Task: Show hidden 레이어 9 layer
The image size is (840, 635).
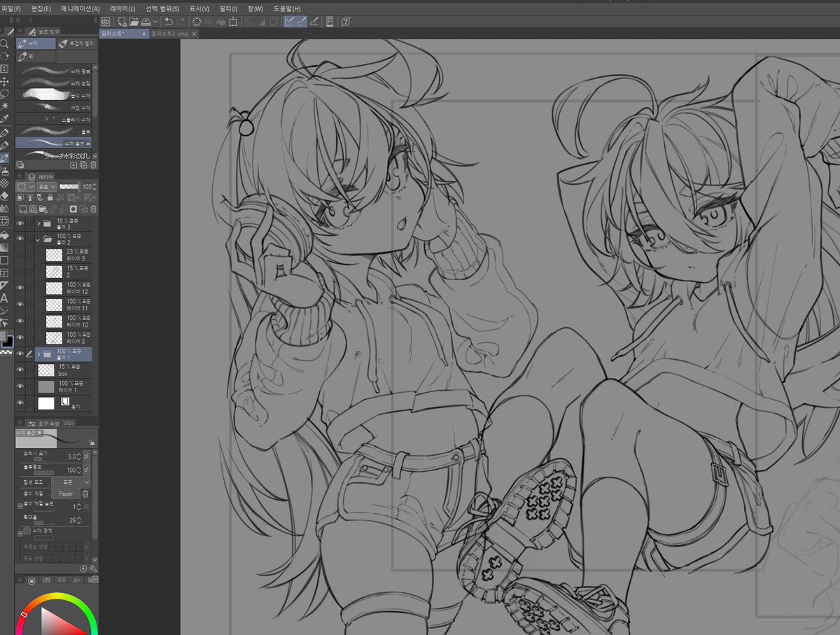Action: tap(20, 255)
